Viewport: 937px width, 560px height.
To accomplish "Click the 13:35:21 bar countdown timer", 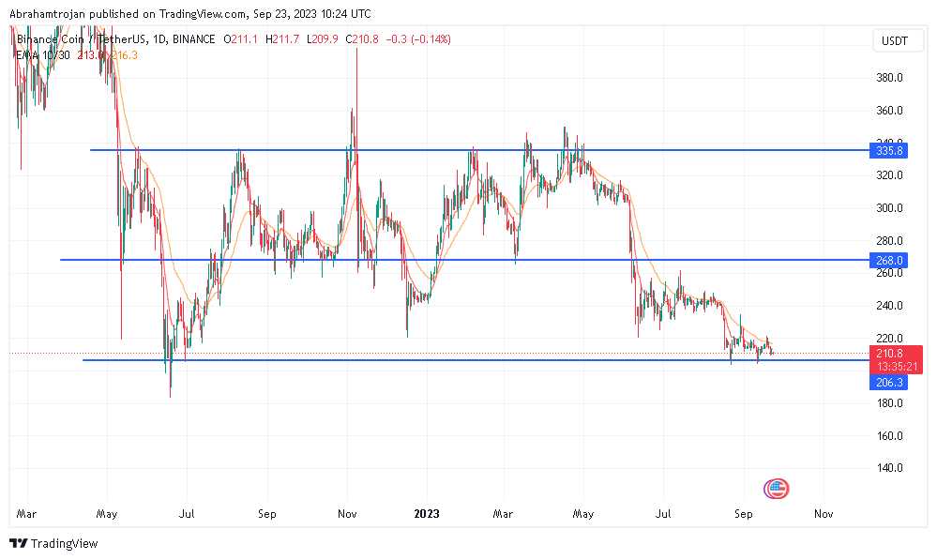I will [897, 367].
